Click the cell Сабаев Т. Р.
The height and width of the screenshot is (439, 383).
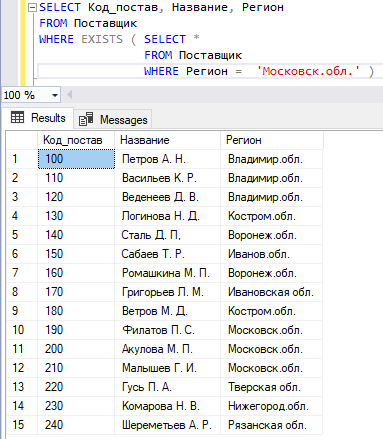click(x=167, y=254)
